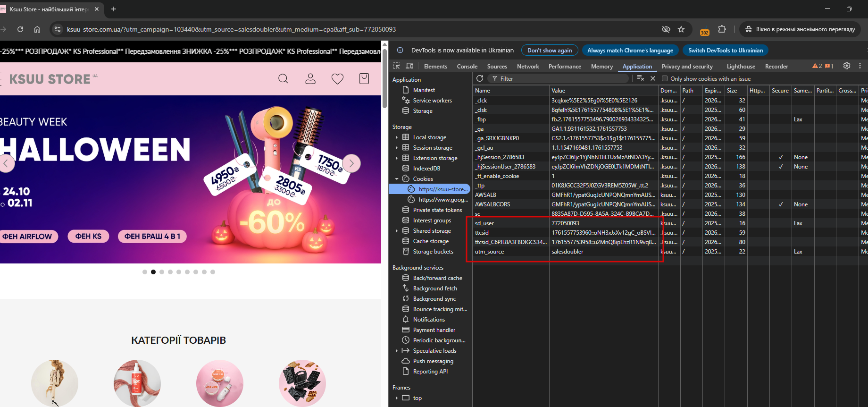Viewport: 868px width, 407px height.
Task: Refresh the cookies table in DevTools
Action: click(480, 78)
